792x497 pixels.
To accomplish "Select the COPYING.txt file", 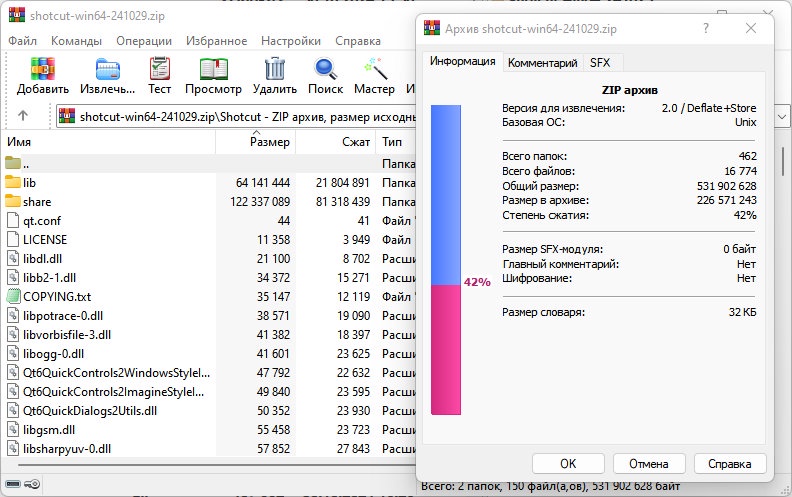I will [x=56, y=296].
